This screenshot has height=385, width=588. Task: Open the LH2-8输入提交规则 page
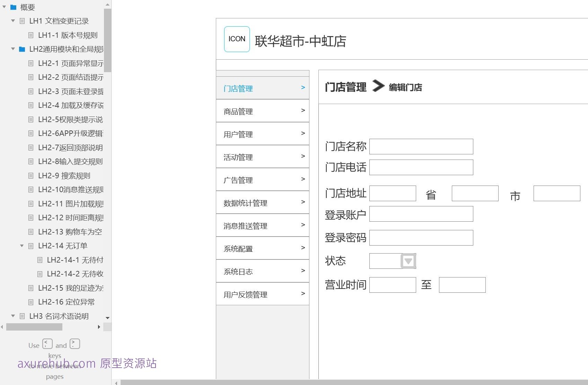click(x=70, y=162)
